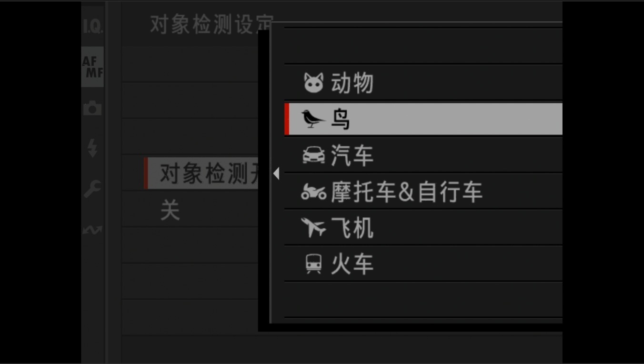Viewport: 644px width, 364px height.
Task: Collapse submenu using the left arrow
Action: pyautogui.click(x=276, y=174)
